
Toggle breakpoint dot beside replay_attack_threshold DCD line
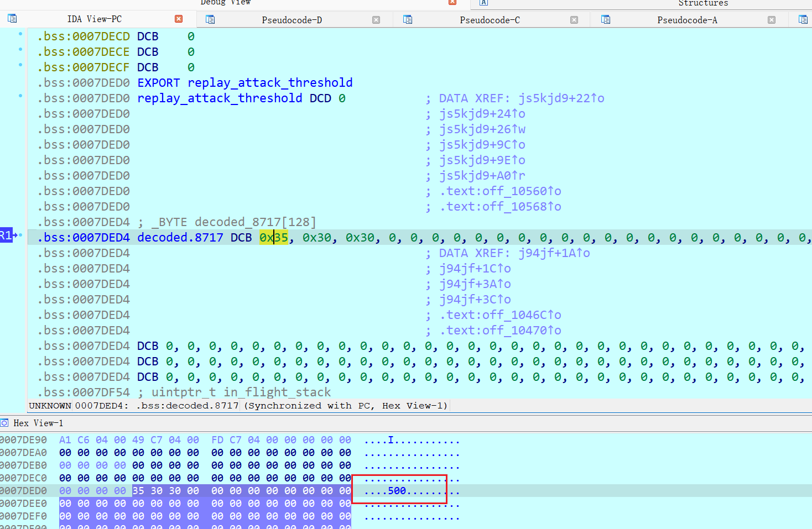[x=20, y=96]
